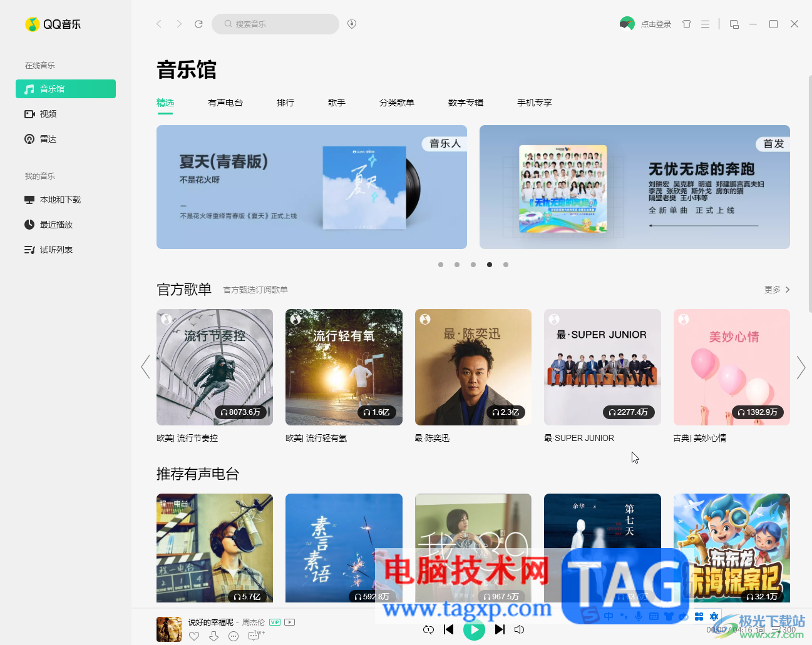Click the 点击登录 login link
Screen dimensions: 812x645
656,24
